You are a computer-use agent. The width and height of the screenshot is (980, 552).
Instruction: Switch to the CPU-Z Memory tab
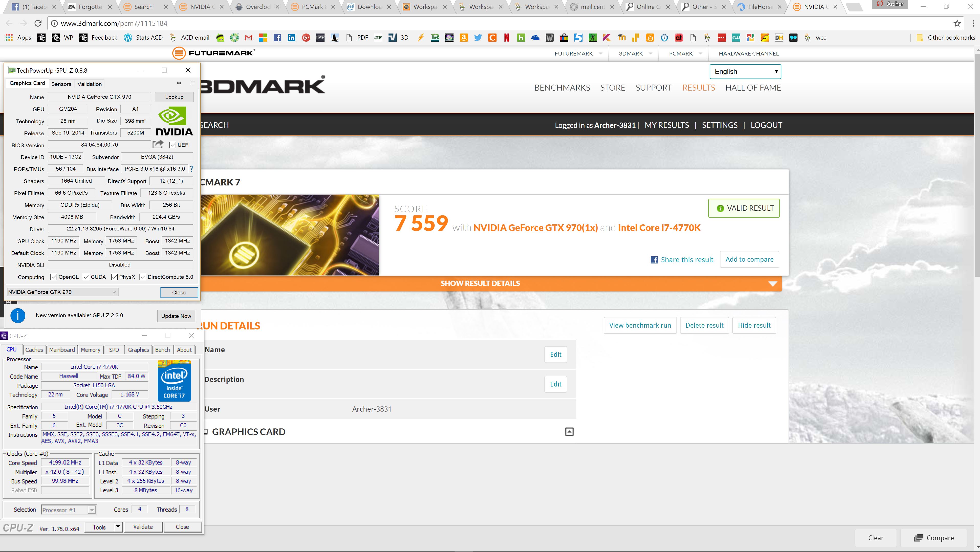[91, 350]
